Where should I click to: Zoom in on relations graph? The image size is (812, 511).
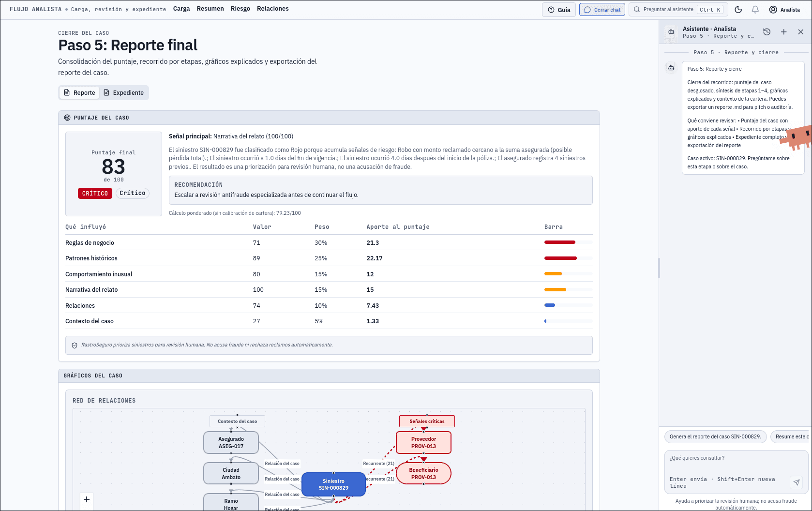coord(87,499)
